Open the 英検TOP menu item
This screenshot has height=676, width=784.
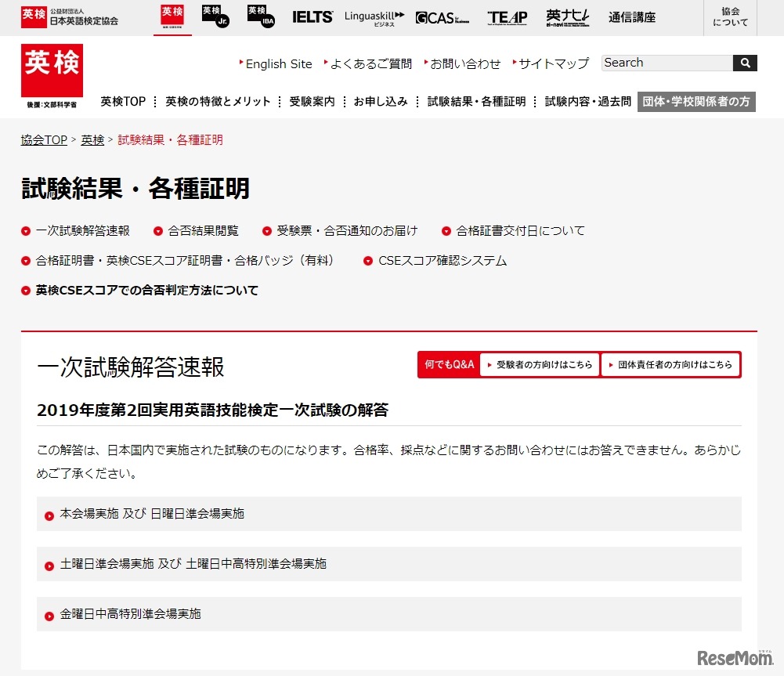point(122,101)
